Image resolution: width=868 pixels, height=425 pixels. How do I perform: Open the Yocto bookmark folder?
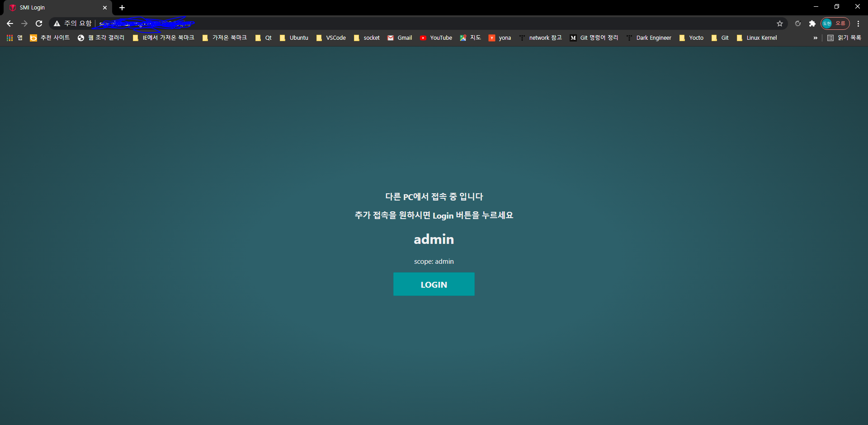point(692,38)
